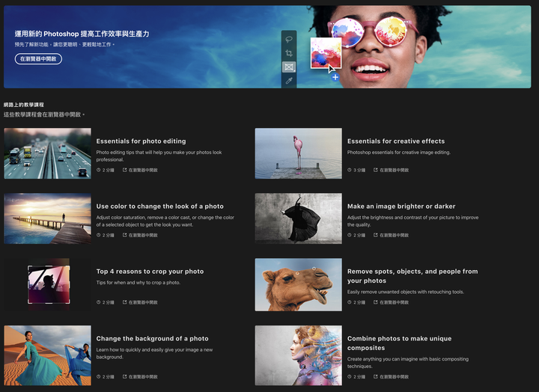Click the 網路上的教學課程 section heading
Screen dimensions: 539x392
point(24,105)
